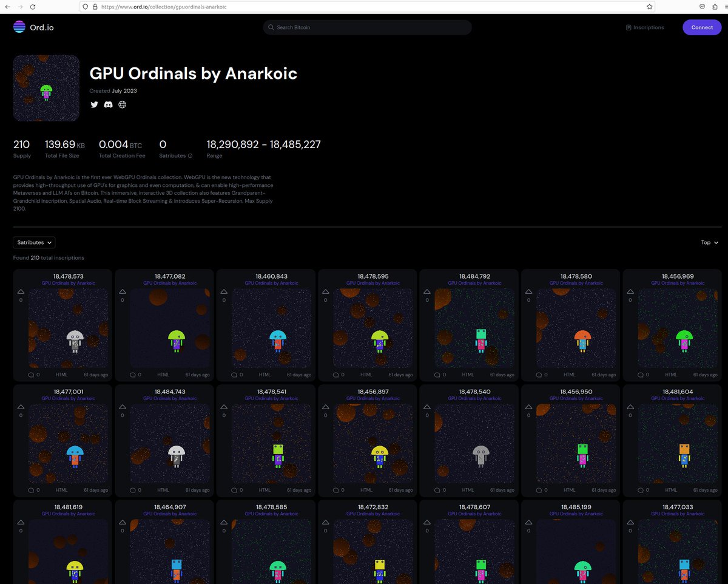Click the 18,472,832 inscription number

pyautogui.click(x=373, y=507)
